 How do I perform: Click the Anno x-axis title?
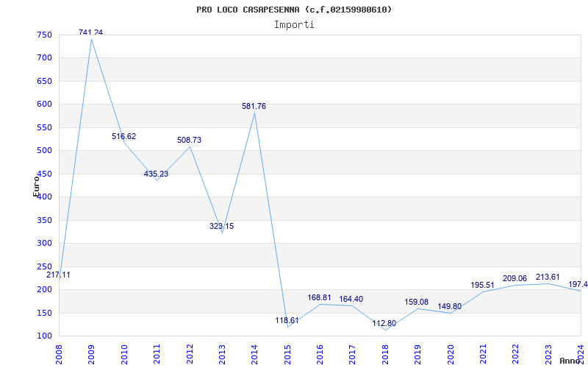(570, 361)
